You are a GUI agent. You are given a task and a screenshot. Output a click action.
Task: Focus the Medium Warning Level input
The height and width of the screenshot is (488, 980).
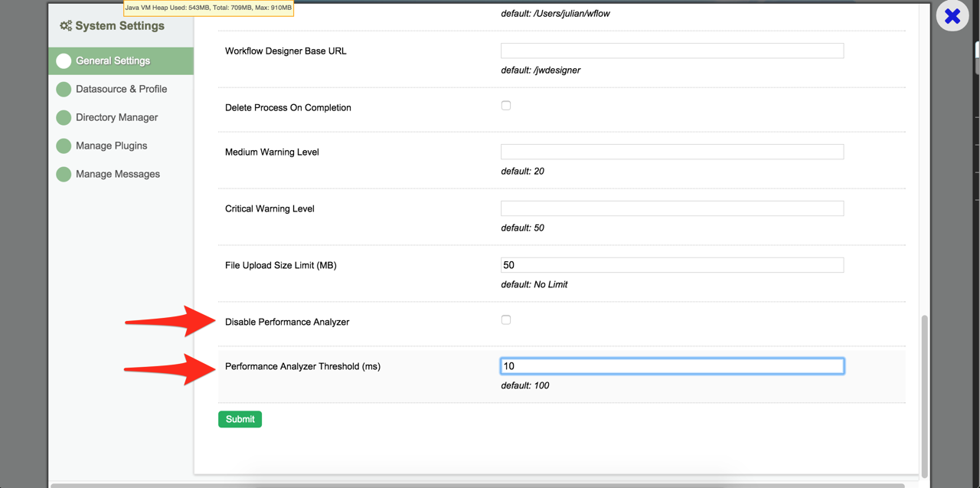click(671, 152)
